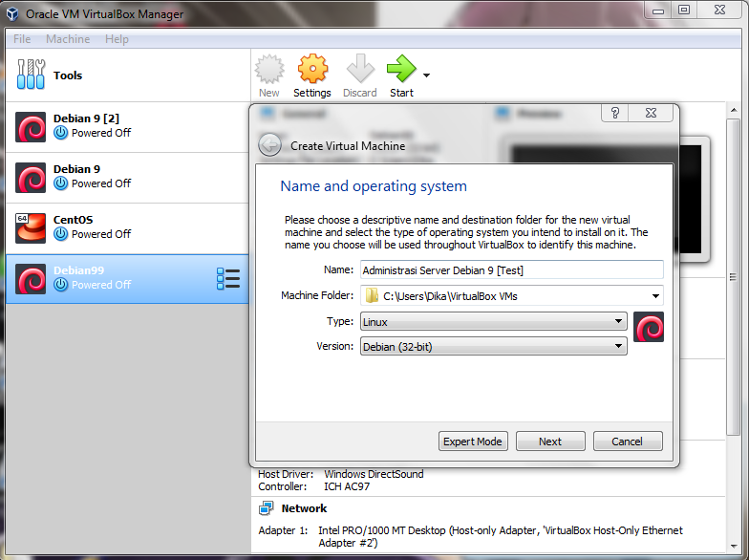Click the Network section icon

tap(266, 508)
